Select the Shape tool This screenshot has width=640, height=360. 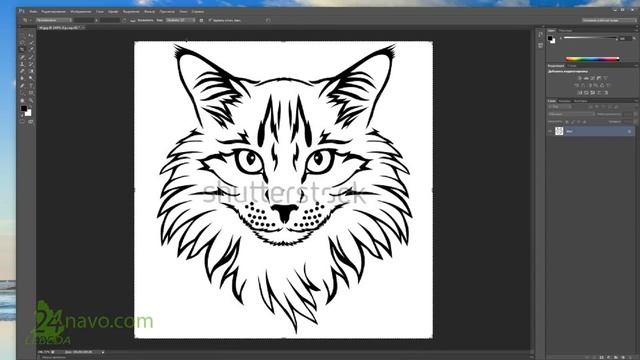click(x=31, y=93)
